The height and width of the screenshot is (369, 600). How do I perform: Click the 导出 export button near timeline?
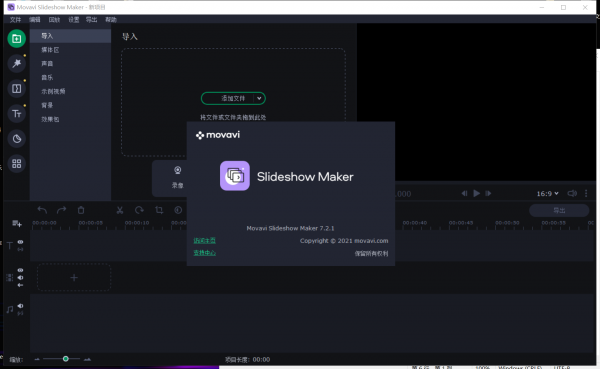pos(559,210)
